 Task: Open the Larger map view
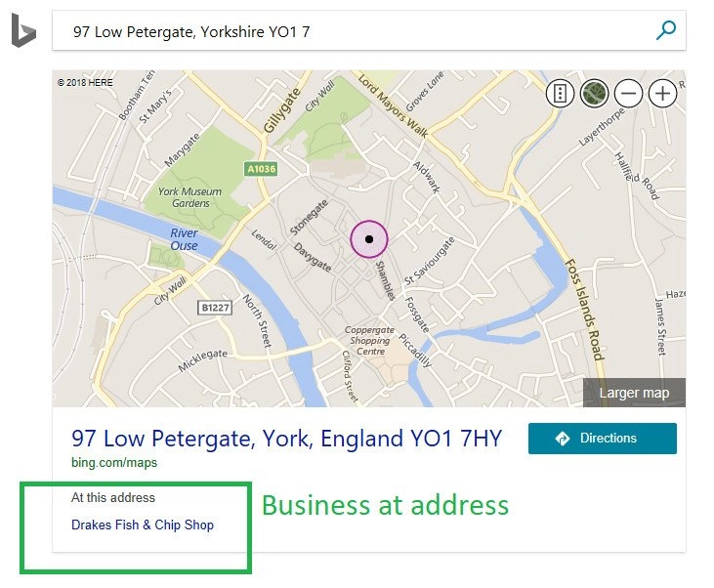[x=634, y=393]
